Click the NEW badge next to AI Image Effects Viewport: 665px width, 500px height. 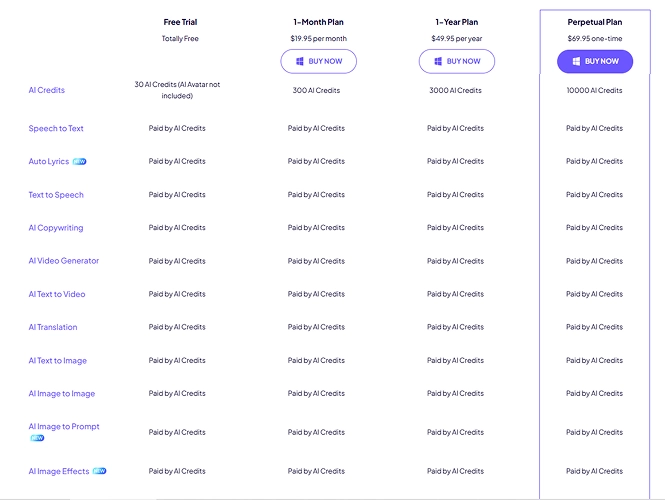(x=99, y=471)
